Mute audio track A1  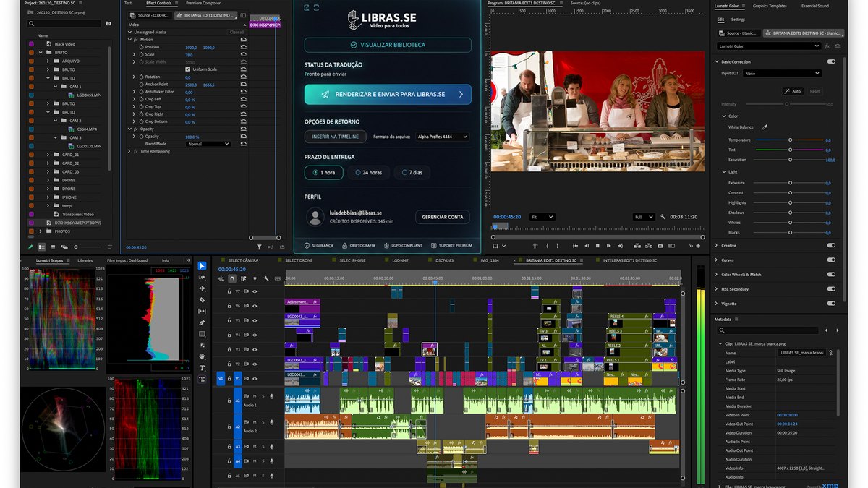(255, 396)
